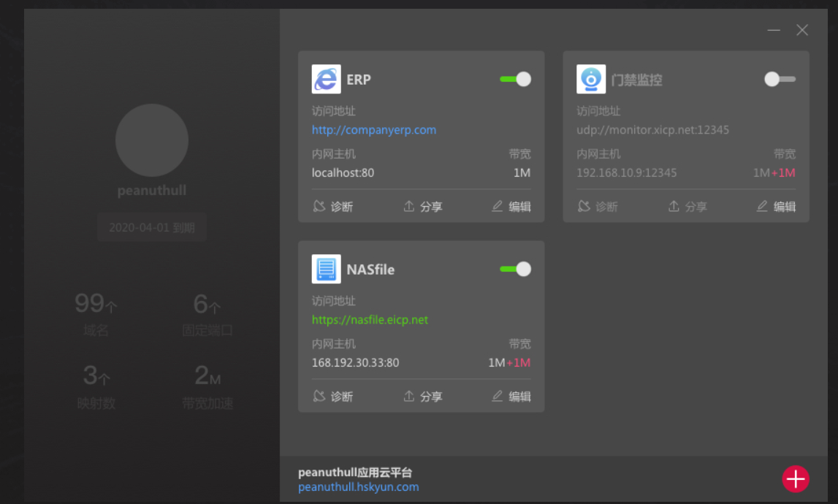Open the http://companyerp.com link

[373, 130]
